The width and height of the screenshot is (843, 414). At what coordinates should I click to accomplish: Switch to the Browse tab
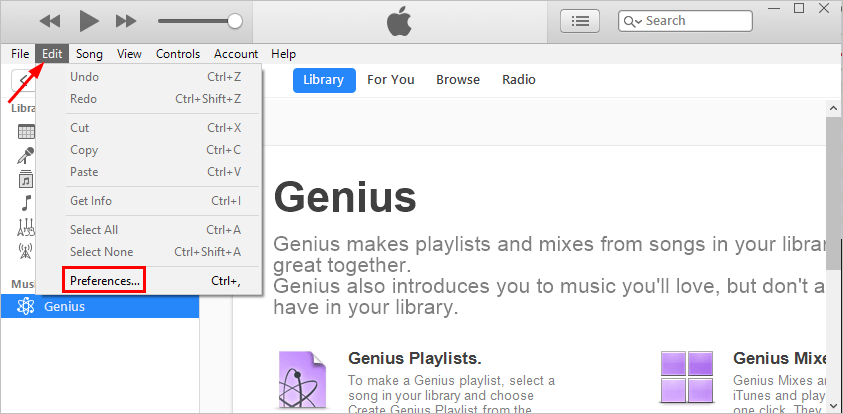point(458,80)
